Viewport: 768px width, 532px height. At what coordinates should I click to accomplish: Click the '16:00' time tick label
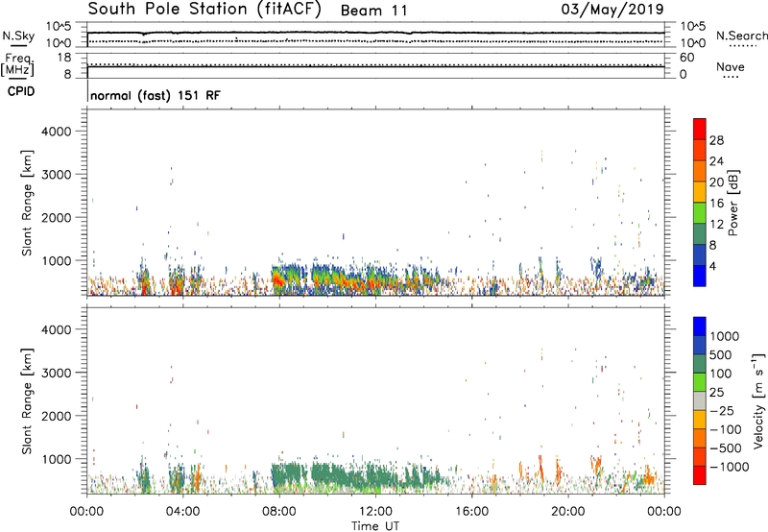(x=471, y=512)
